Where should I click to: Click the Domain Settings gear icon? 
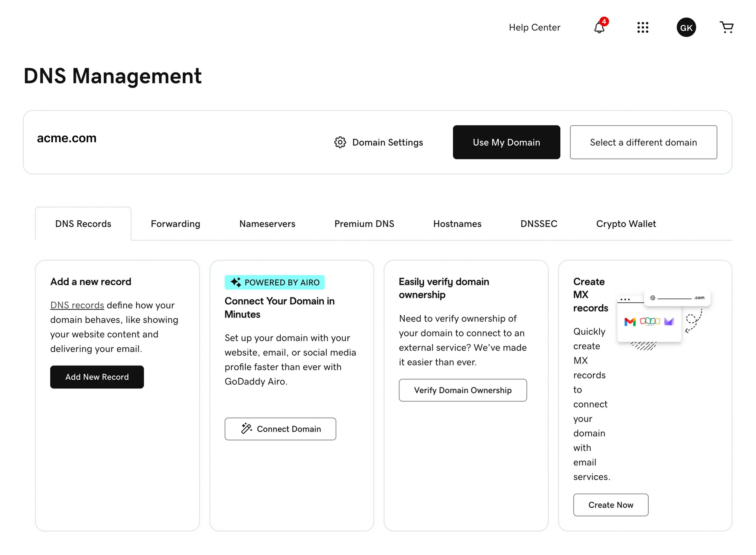[340, 143]
